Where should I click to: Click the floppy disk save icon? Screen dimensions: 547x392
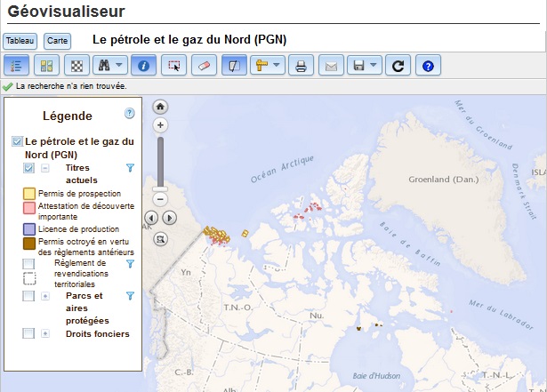358,65
